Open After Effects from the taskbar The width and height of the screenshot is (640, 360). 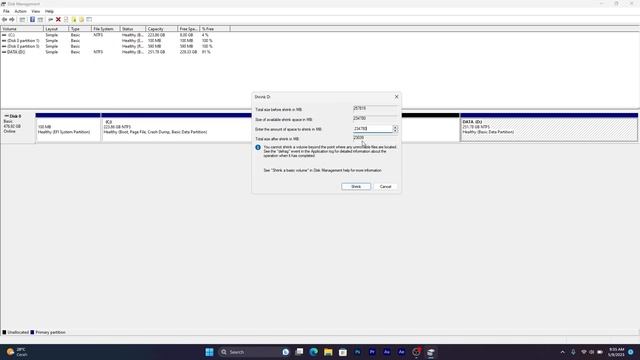click(402, 352)
